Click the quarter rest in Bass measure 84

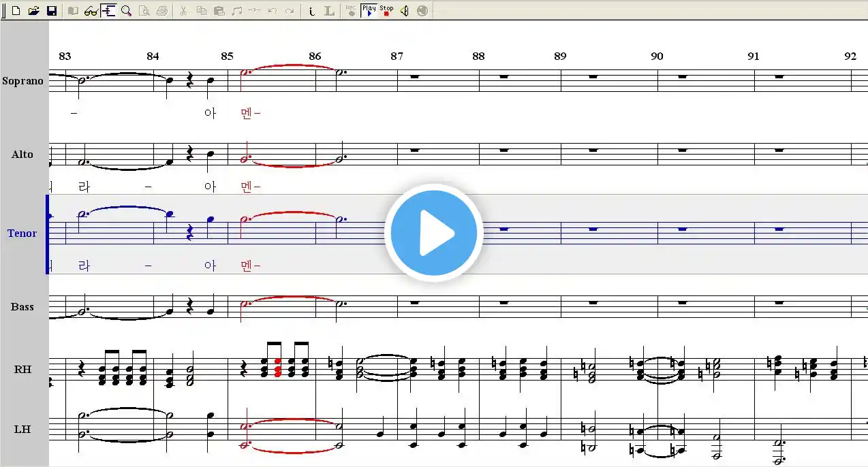click(191, 307)
